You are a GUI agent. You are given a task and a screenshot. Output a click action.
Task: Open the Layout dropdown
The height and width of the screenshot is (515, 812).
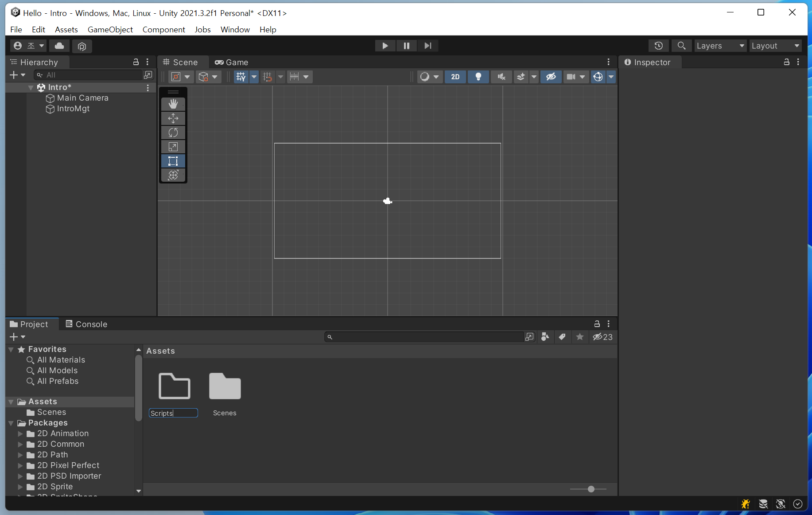(776, 46)
